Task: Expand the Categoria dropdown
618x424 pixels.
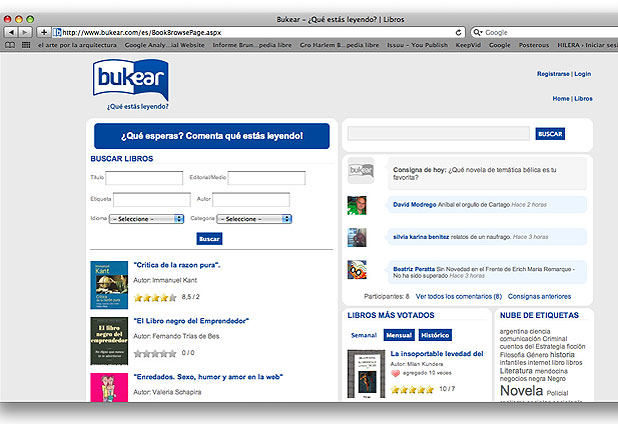Action: click(x=254, y=218)
